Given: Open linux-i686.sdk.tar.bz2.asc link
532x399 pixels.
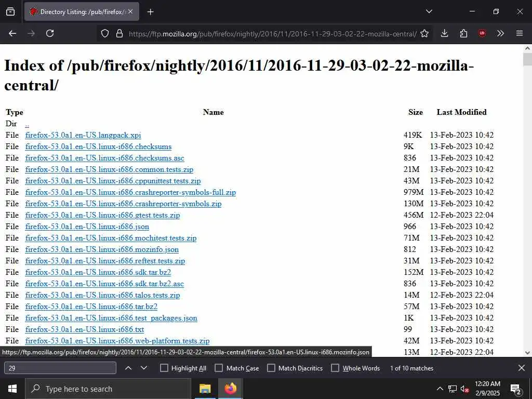Looking at the screenshot, I should [104, 284].
